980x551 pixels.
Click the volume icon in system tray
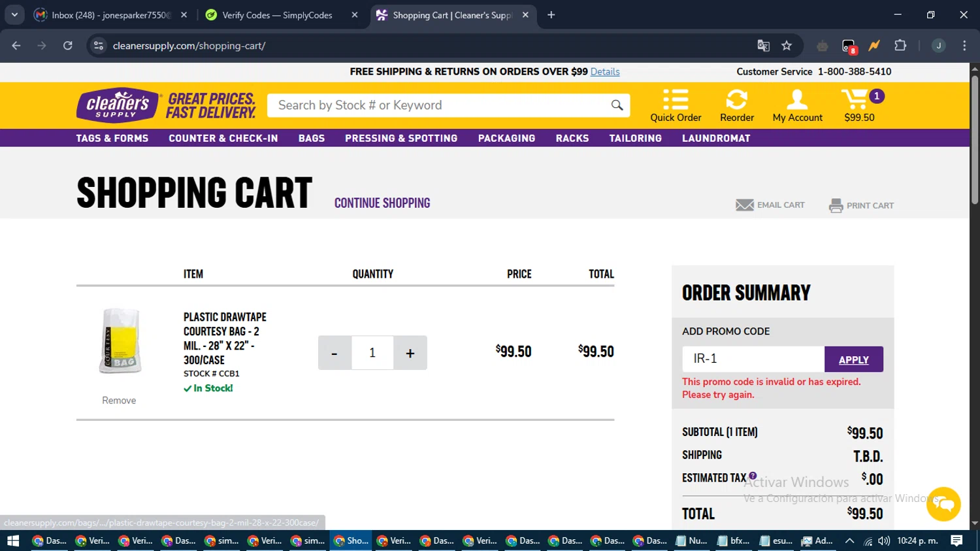(x=884, y=541)
